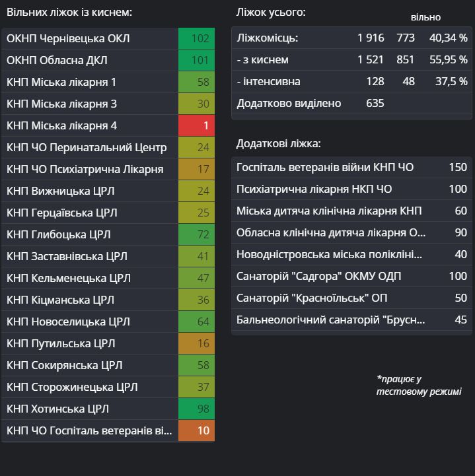Click the orange 10 cell for Госпіталь ветеранів
Screen dimensions: 475x476
(x=196, y=430)
